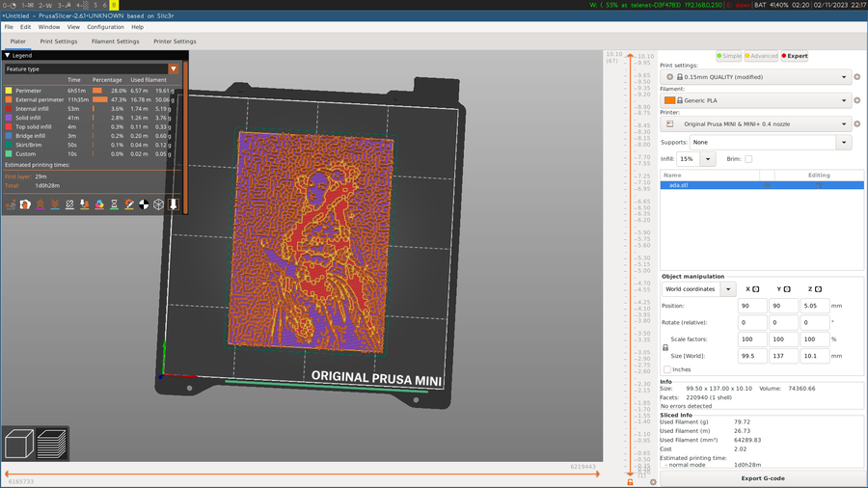
Task: Open print settings edit cog icon
Action: (x=857, y=77)
